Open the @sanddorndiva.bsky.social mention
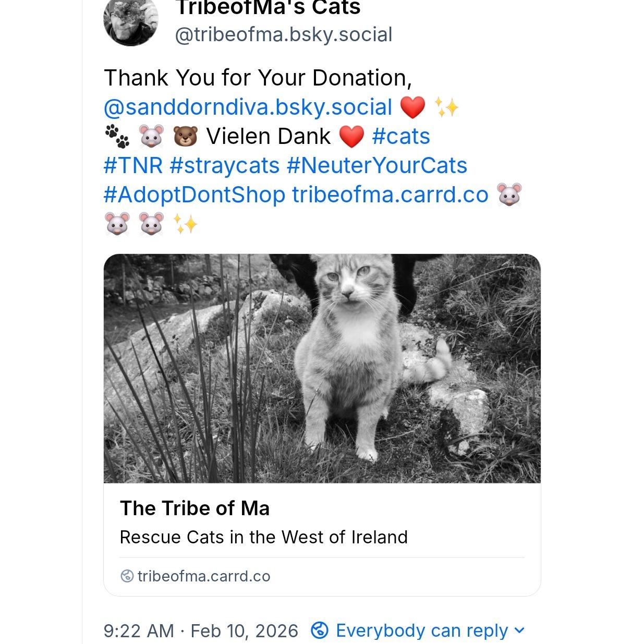The image size is (644, 644). tap(248, 107)
